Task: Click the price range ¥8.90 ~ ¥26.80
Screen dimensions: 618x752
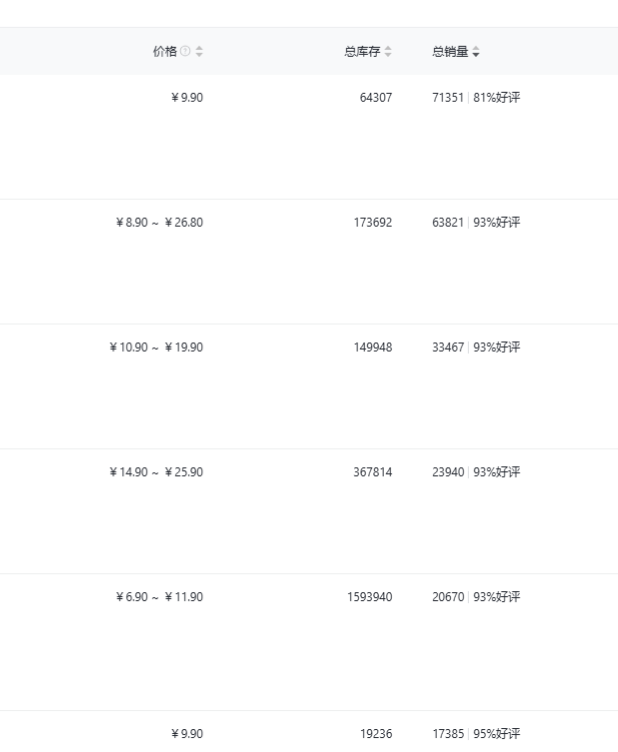Action: [x=159, y=223]
